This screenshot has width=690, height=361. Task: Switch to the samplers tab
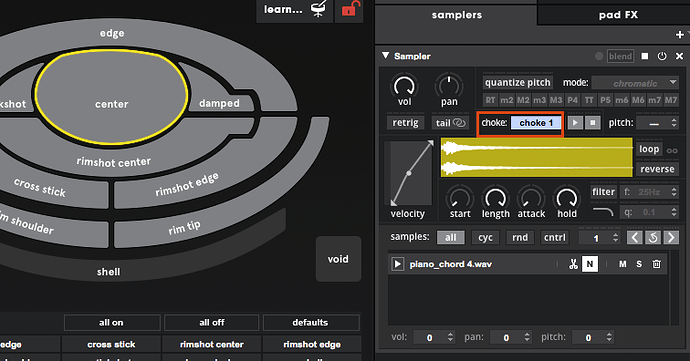coord(456,15)
